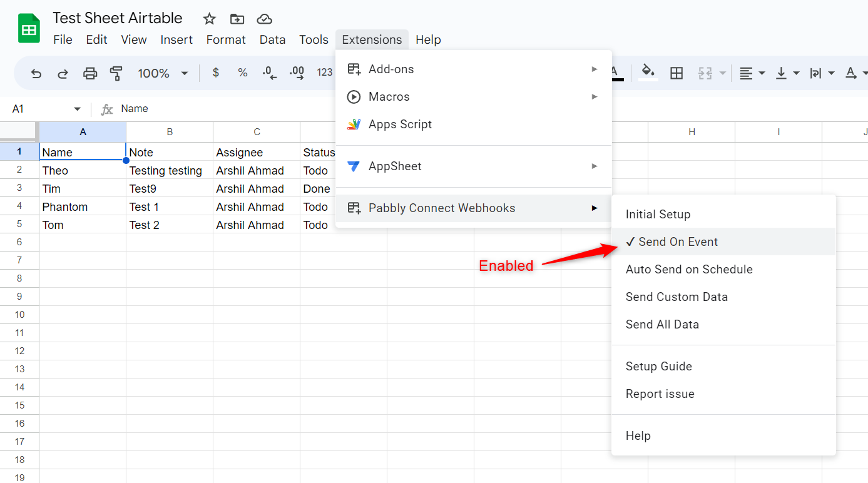868x483 pixels.
Task: Open the Tools menu
Action: point(314,39)
